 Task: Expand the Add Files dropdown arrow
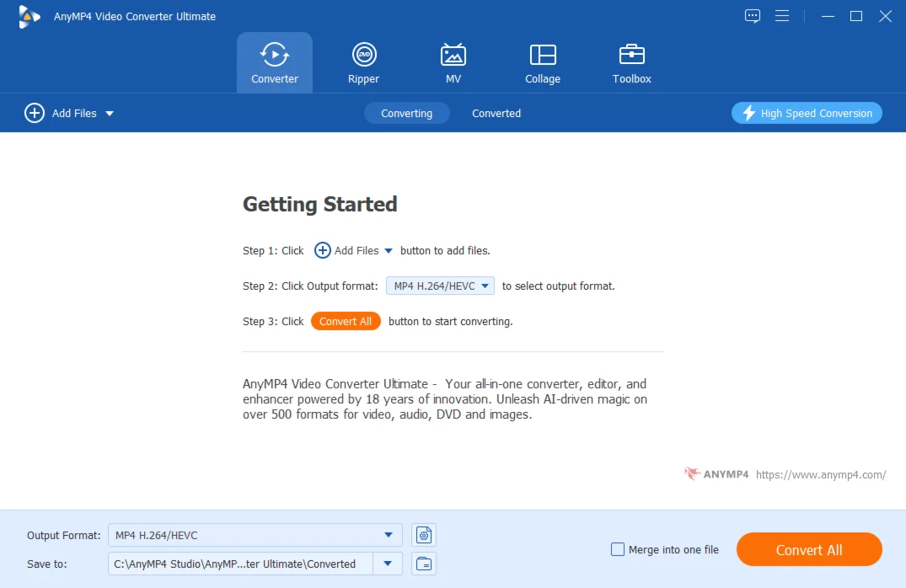110,114
